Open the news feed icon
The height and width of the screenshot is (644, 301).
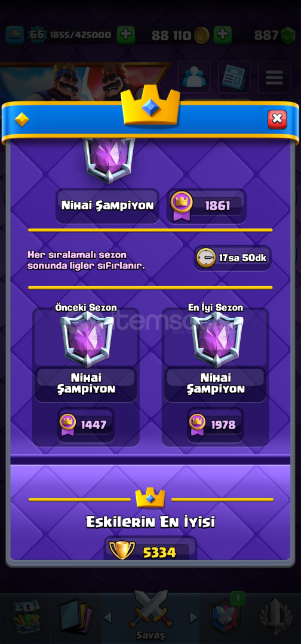click(x=234, y=77)
